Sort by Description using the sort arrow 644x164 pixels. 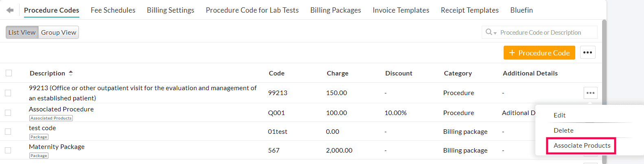pyautogui.click(x=71, y=73)
